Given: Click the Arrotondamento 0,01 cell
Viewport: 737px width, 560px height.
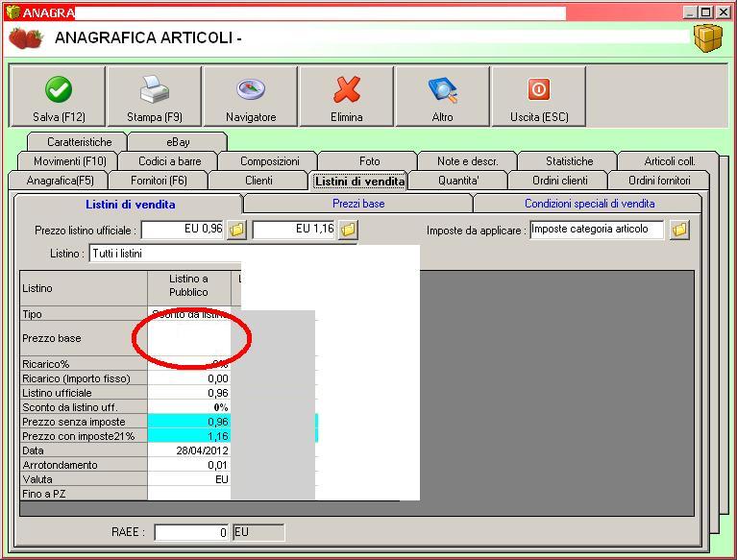Looking at the screenshot, I should [x=189, y=465].
